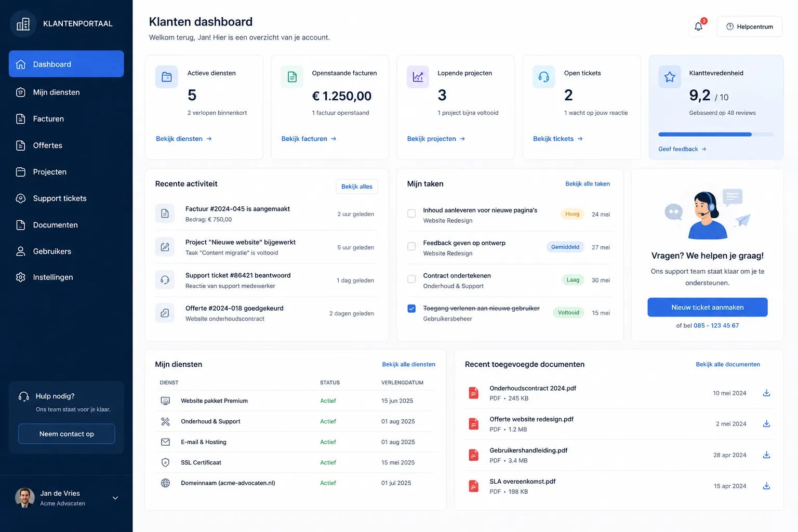798x532 pixels.
Task: Download the SLA overeenkomst.pdf file icon
Action: tap(474, 486)
